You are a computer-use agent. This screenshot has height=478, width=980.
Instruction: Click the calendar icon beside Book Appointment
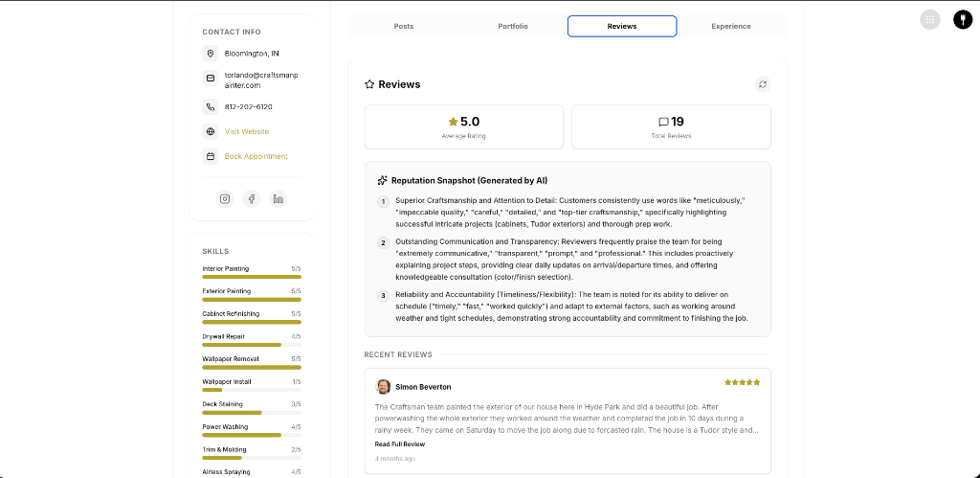[211, 156]
